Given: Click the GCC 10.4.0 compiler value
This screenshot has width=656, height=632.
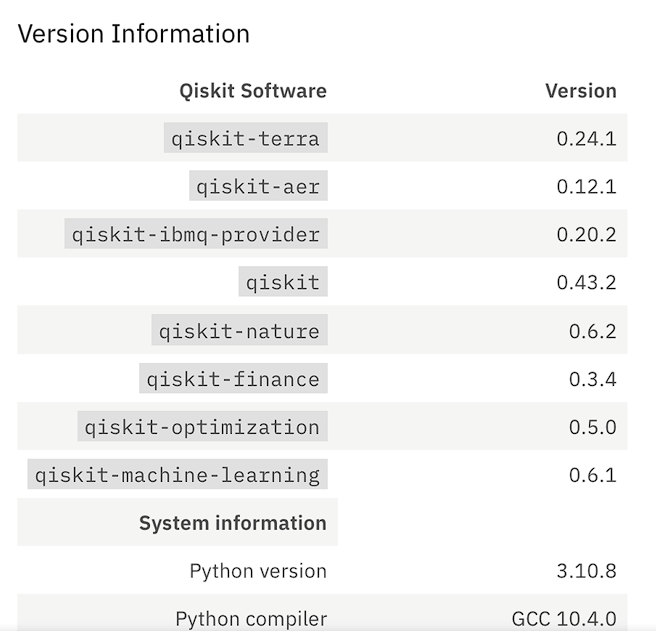Looking at the screenshot, I should [x=564, y=619].
